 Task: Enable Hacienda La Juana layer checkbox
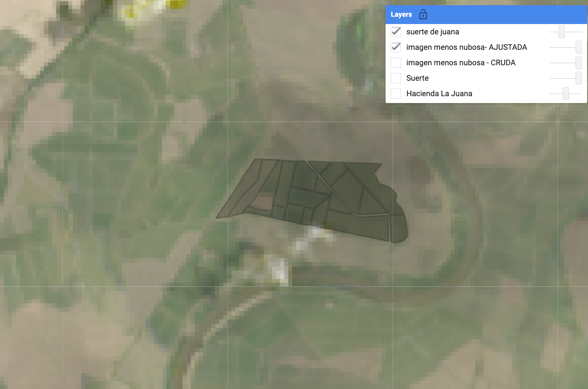click(396, 94)
